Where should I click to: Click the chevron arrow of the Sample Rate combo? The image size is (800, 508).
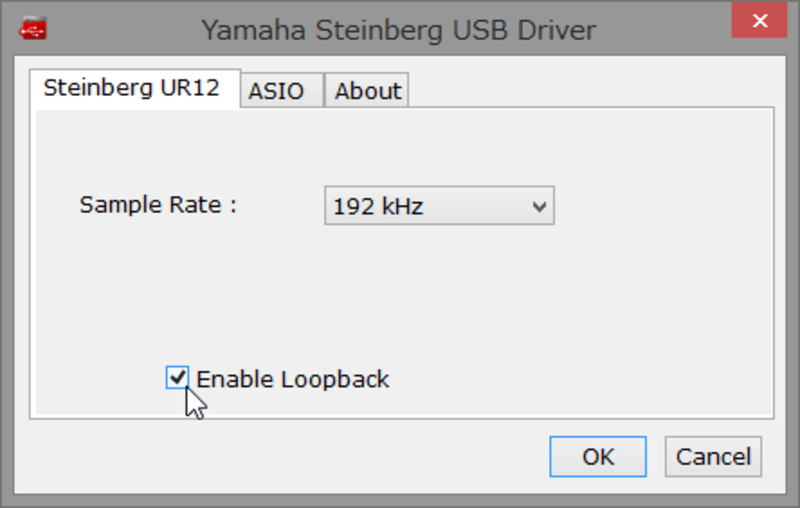point(539,207)
